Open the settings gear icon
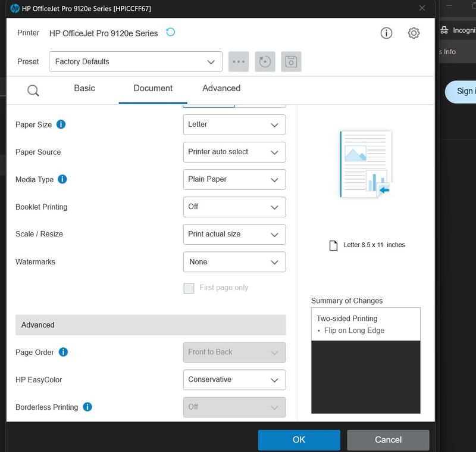 click(414, 33)
